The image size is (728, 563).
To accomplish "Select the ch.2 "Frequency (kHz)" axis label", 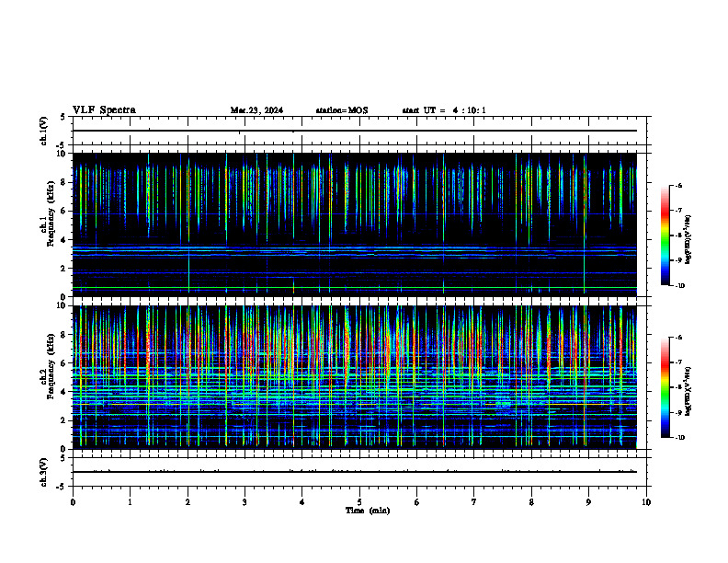I will click(x=51, y=366).
